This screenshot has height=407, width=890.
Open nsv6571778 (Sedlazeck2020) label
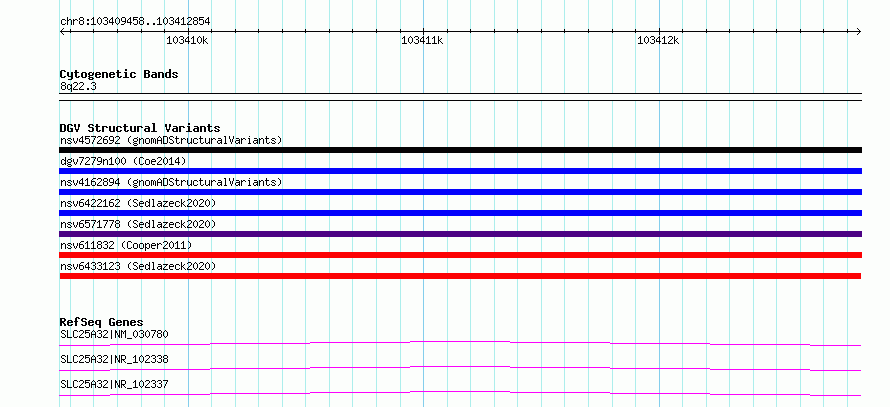coord(138,224)
